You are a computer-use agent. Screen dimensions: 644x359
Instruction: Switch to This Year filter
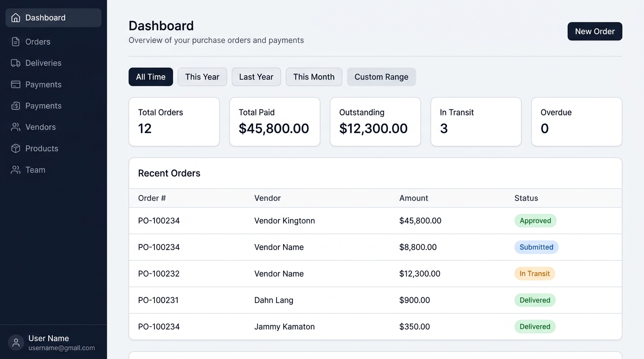click(202, 77)
